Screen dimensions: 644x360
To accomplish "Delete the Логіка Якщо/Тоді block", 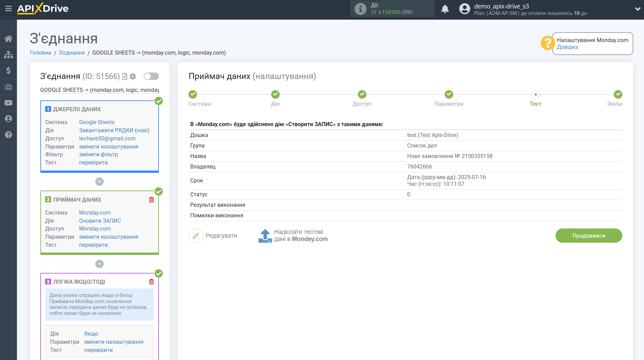I will coord(152,282).
